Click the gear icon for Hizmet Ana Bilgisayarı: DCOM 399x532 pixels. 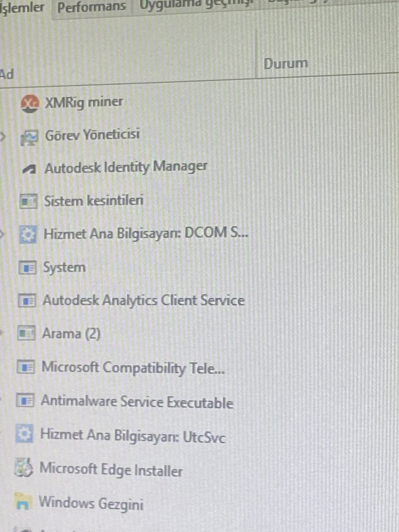pyautogui.click(x=28, y=235)
